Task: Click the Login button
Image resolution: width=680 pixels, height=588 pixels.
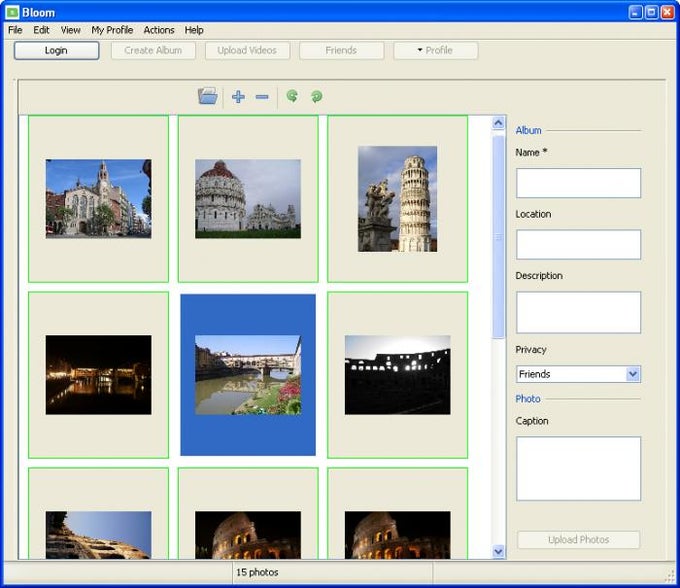Action: [x=56, y=50]
